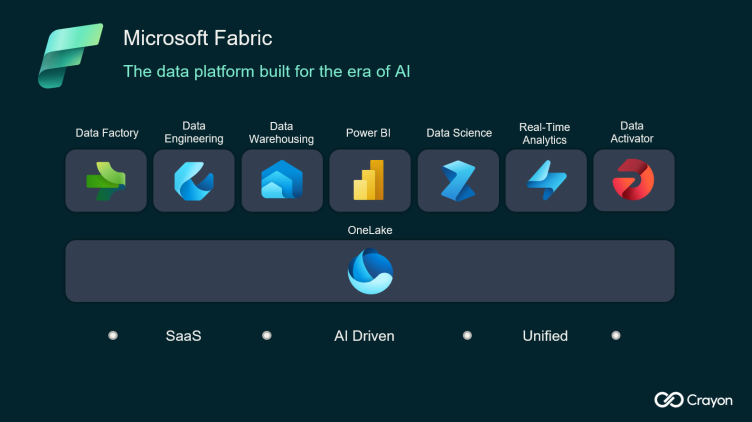The height and width of the screenshot is (422, 752).
Task: Click the Real-Time Analytics lightning icon
Action: click(546, 181)
